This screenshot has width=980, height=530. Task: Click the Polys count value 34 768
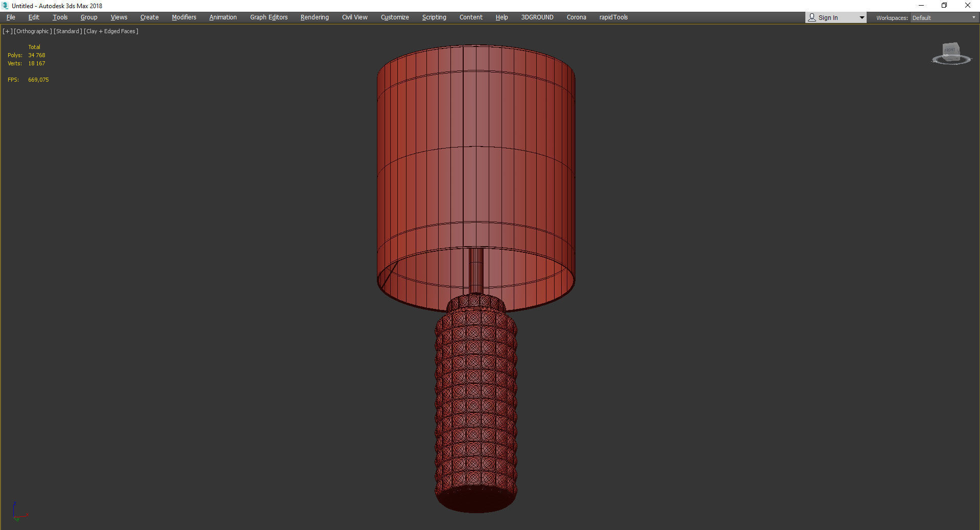tap(37, 55)
